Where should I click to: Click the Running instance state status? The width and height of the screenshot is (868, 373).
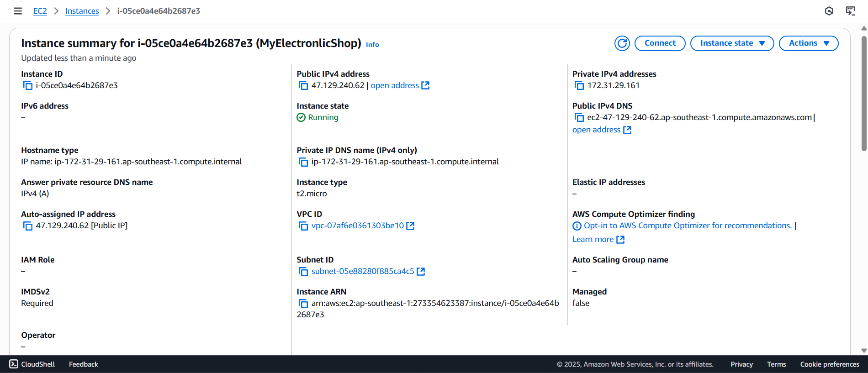[x=318, y=117]
